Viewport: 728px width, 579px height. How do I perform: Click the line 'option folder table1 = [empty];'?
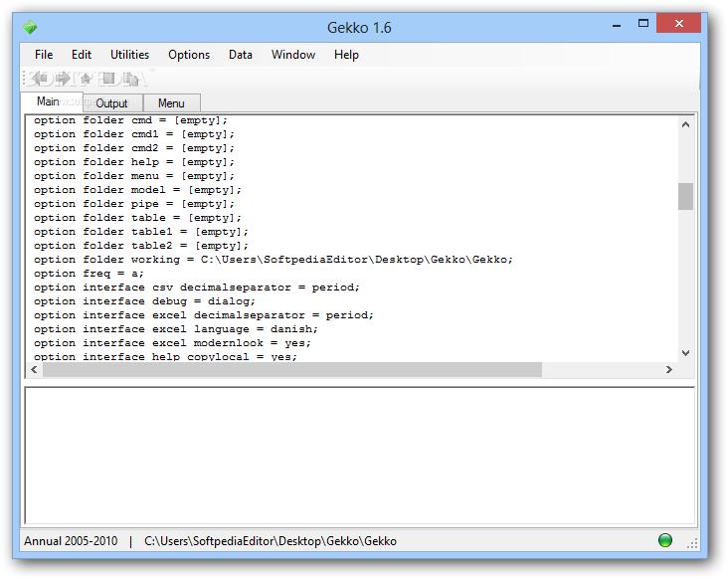tap(140, 232)
